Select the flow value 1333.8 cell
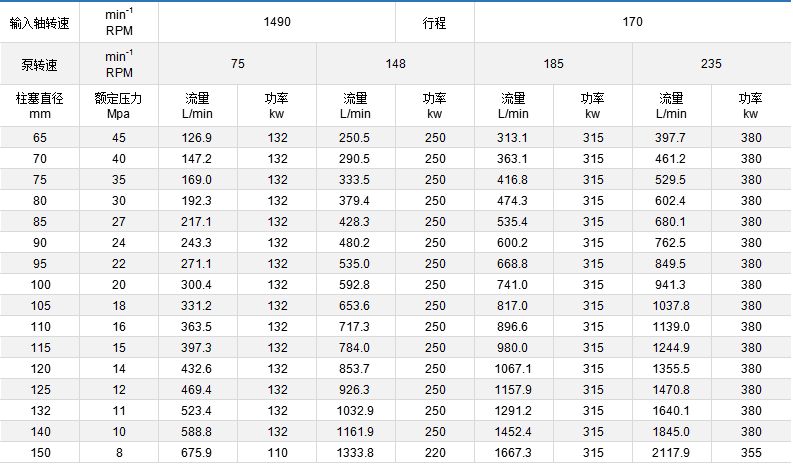 click(x=355, y=453)
